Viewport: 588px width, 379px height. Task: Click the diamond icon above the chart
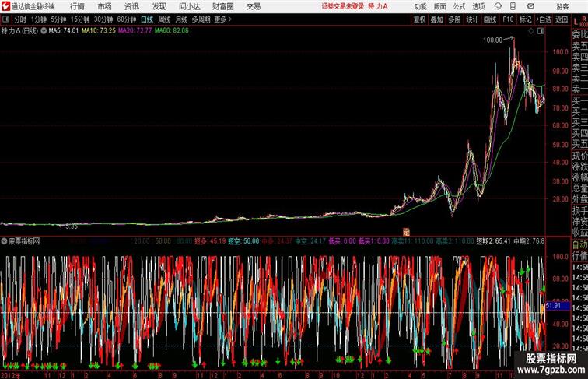pos(531,31)
